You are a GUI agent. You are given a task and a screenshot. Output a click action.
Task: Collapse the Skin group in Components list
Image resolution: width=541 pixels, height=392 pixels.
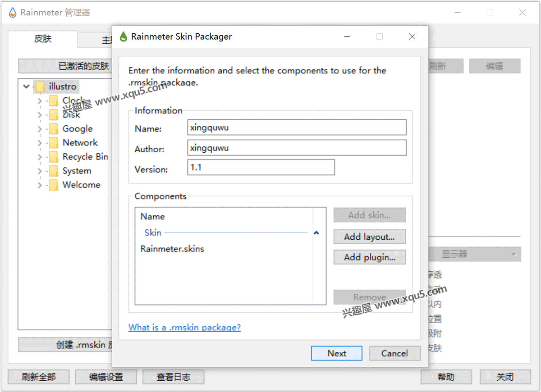pyautogui.click(x=316, y=233)
